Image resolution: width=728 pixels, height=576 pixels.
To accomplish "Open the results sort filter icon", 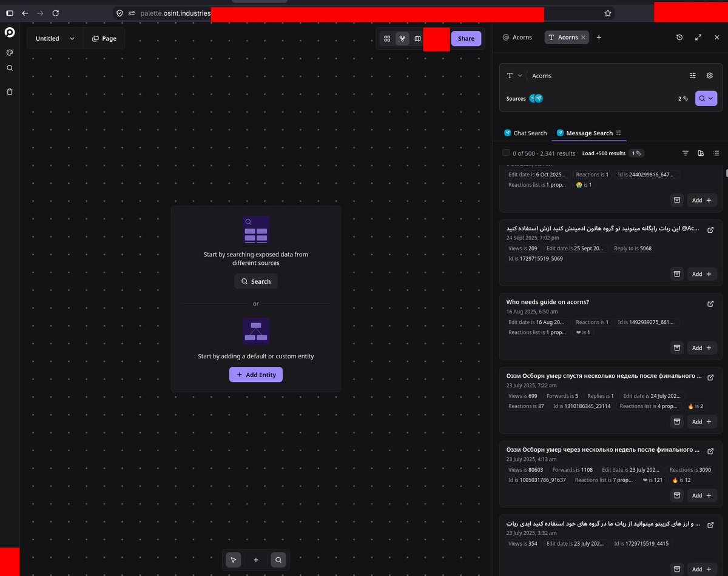I will 686,153.
